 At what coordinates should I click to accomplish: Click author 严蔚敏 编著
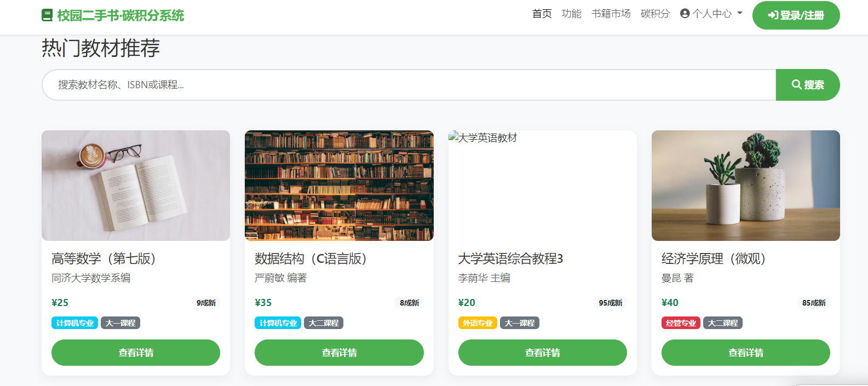click(x=281, y=278)
